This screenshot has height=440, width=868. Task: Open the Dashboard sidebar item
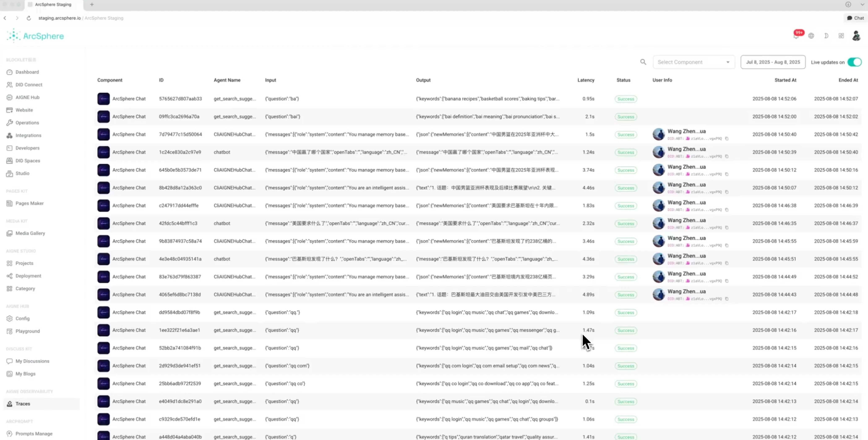(x=27, y=72)
